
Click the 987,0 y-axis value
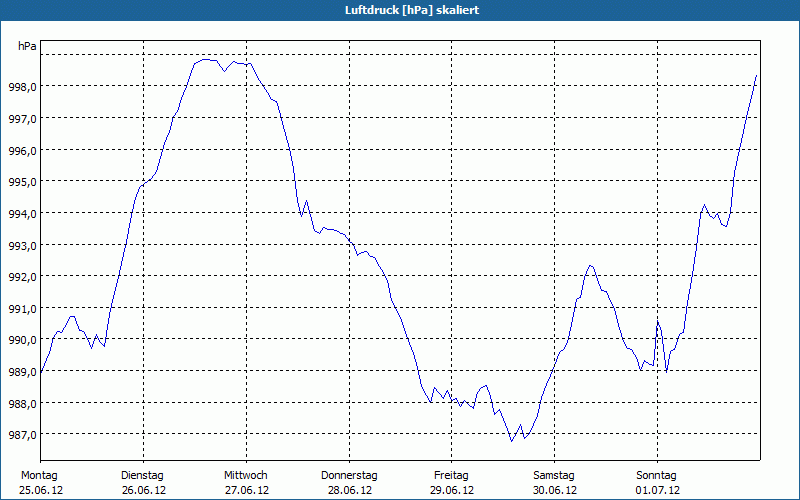[22, 435]
